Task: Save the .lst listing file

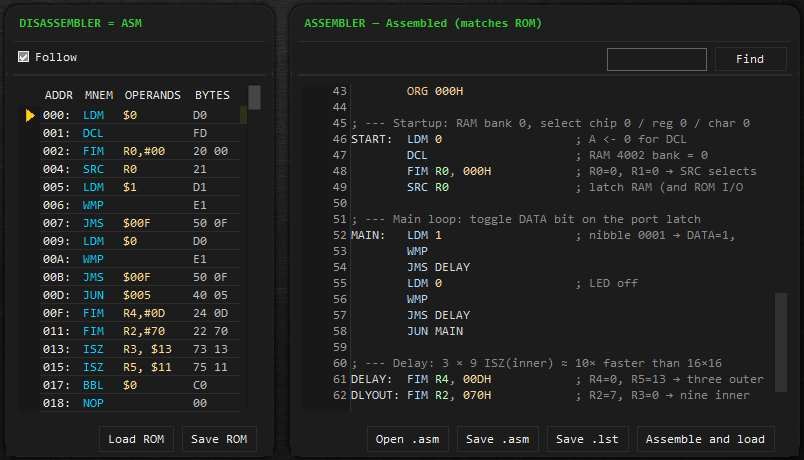Action: [x=584, y=439]
